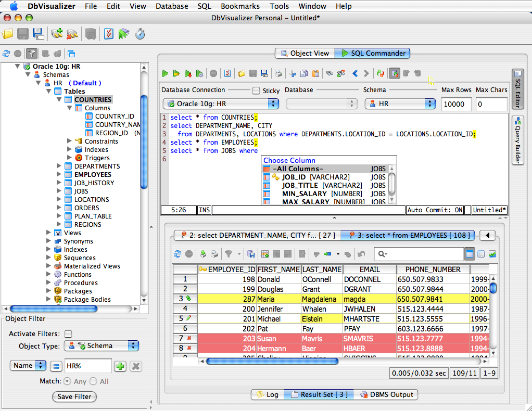Viewport: 532px width, 411px height.
Task: Click the disconnect connection icon with red X
Action: (x=72, y=34)
